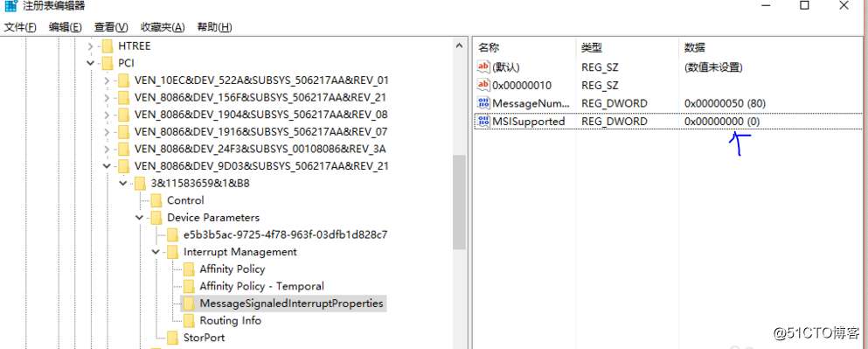Click folder icon of VEN_8086&DEV_9D03 key
The image size is (868, 349).
(123, 165)
